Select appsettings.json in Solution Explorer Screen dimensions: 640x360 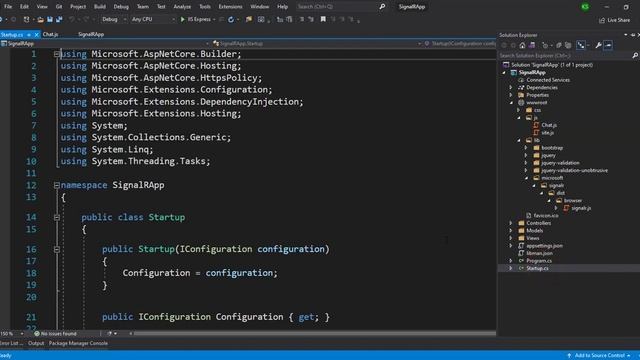click(x=544, y=246)
